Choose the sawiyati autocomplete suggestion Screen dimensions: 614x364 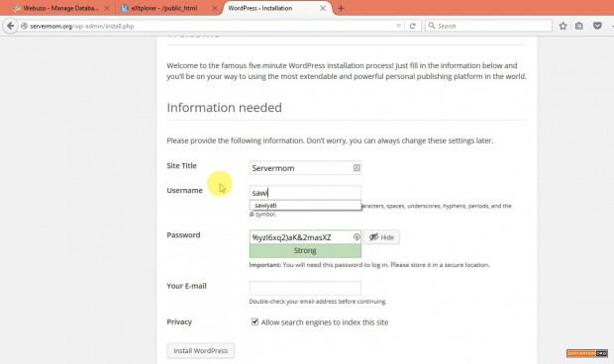[x=305, y=206]
